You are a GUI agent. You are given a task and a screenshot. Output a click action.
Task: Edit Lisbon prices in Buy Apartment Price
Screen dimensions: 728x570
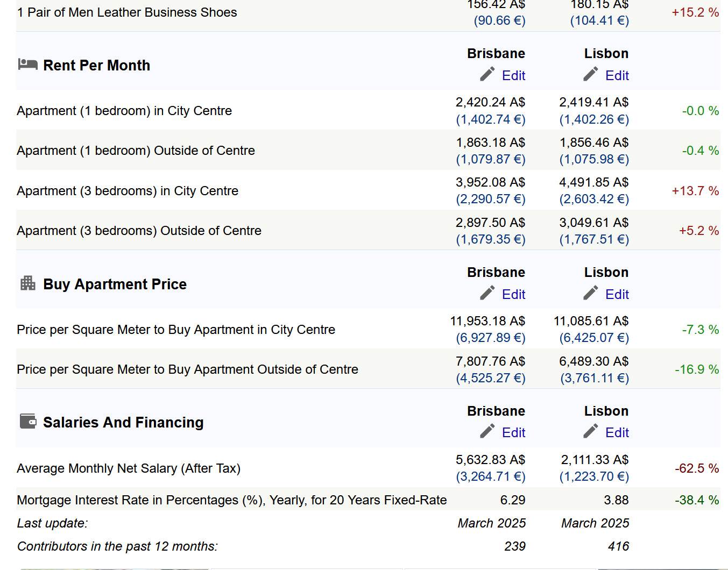(x=617, y=295)
